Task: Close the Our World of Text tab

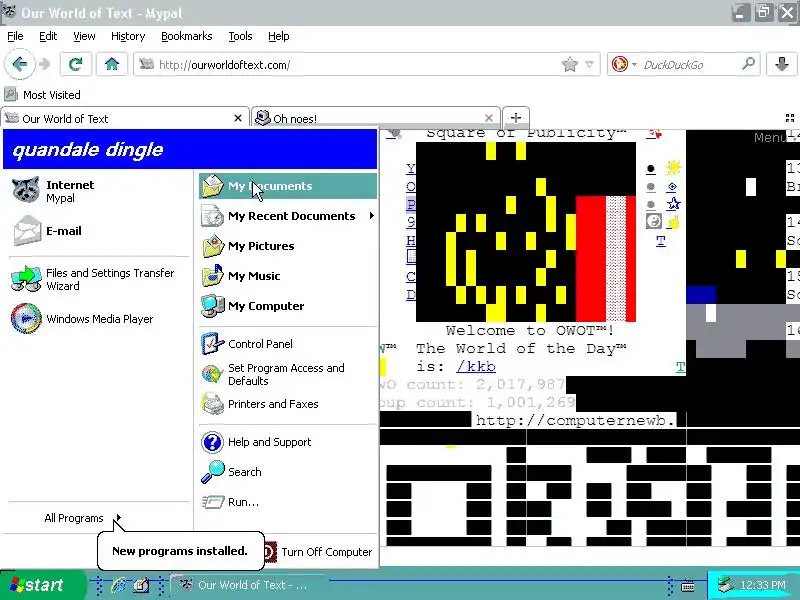Action: pos(238,118)
